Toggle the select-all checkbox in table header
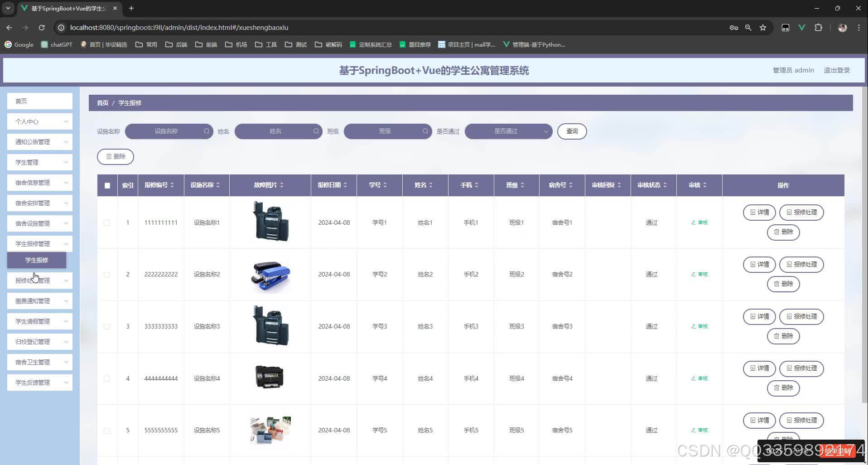868x465 pixels. click(x=107, y=185)
